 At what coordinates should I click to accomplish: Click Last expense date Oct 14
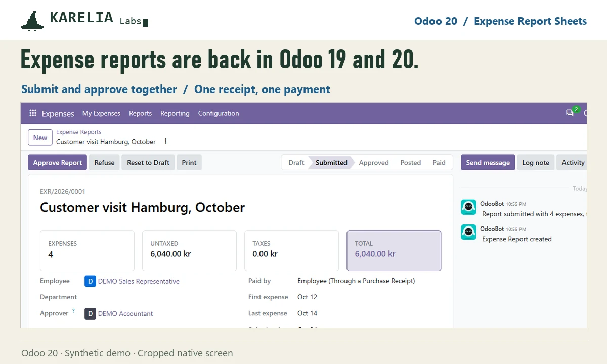(x=307, y=313)
